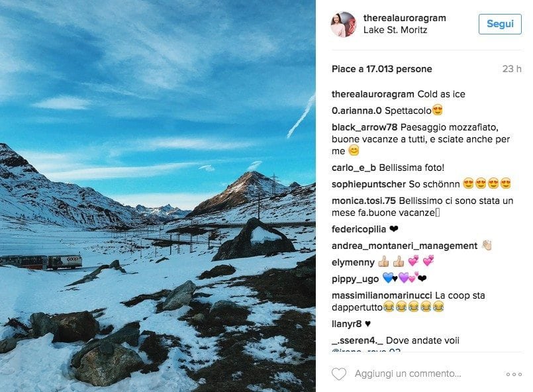The width and height of the screenshot is (533, 392).
Task: Visit andrea_montaneri_management profile
Action: (405, 246)
